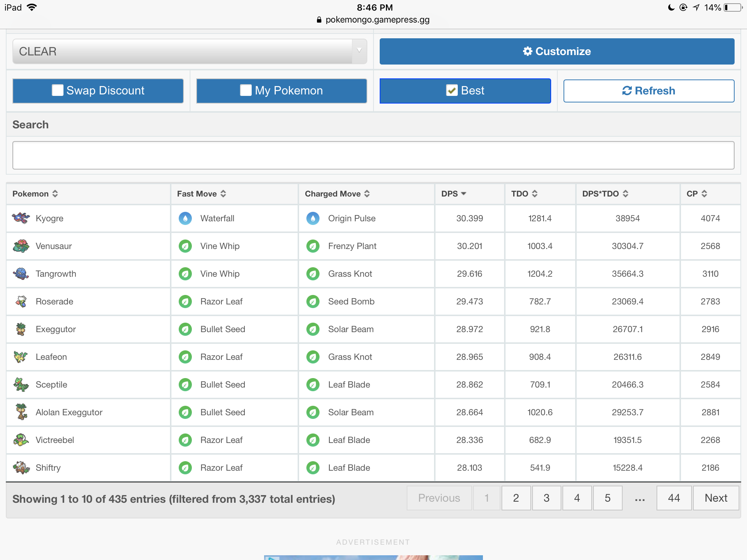Click Tangrowth's CP value 3110

coord(710,274)
